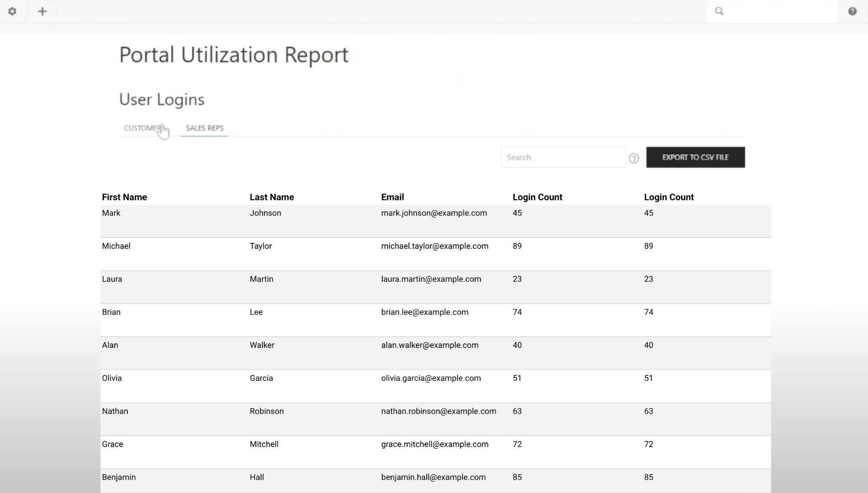868x493 pixels.
Task: Click michael.taylor@example.com email address
Action: point(434,246)
